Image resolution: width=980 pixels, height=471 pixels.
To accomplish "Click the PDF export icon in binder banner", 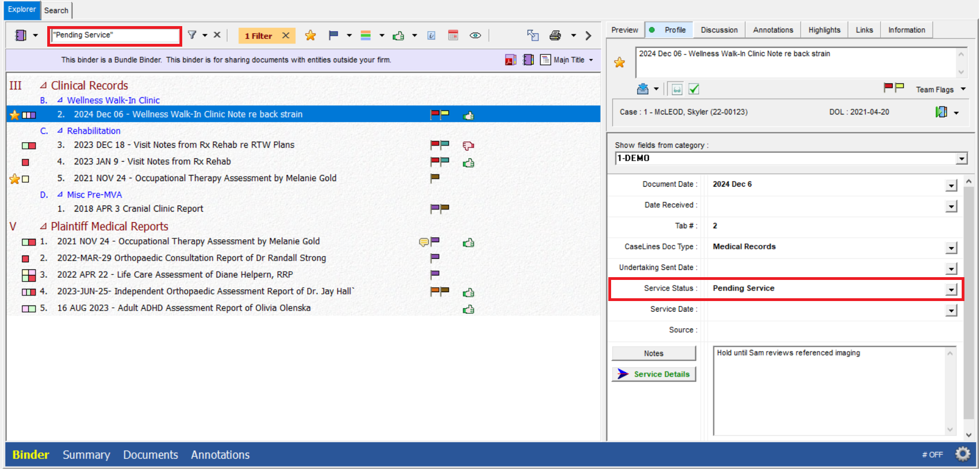I will (511, 60).
